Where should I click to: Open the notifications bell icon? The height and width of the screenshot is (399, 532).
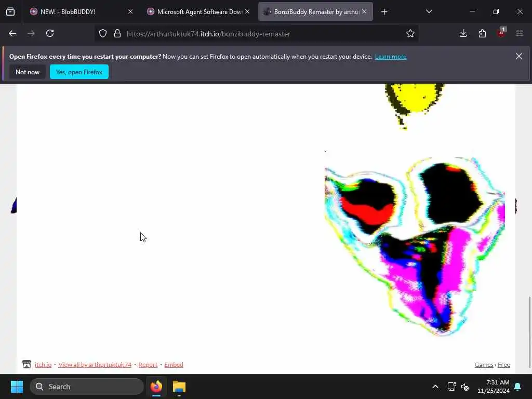coord(518,387)
